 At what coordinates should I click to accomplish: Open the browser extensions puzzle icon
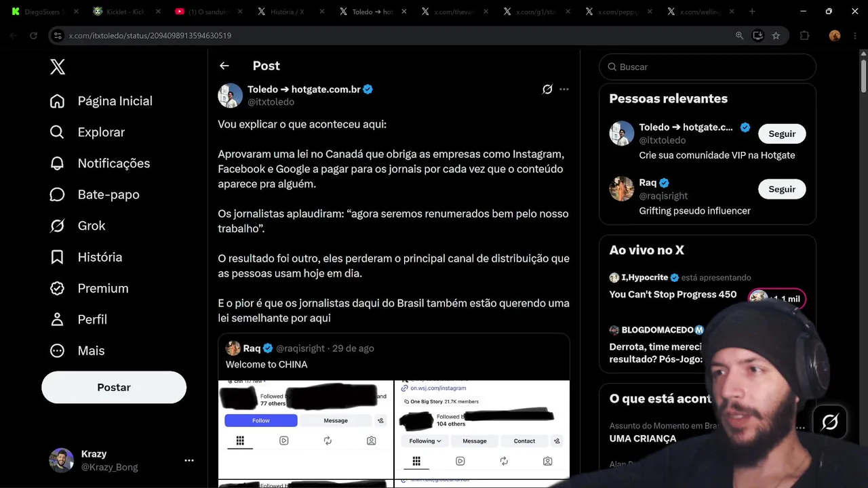(x=805, y=36)
